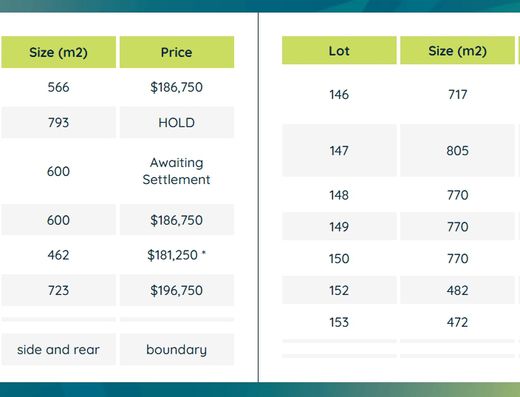
Task: Click the boundary cell
Action: [177, 349]
